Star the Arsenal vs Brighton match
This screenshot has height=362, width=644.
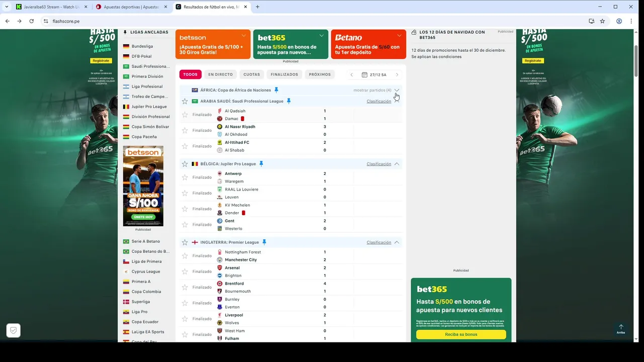pos(185,271)
